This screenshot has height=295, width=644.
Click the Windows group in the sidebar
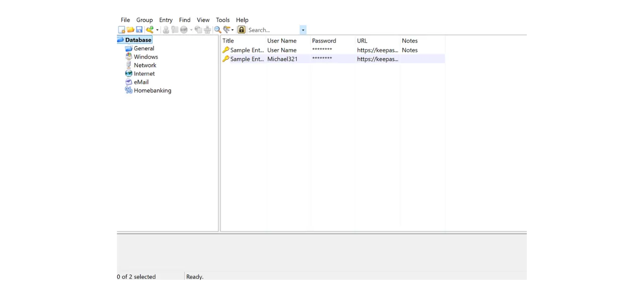point(146,56)
